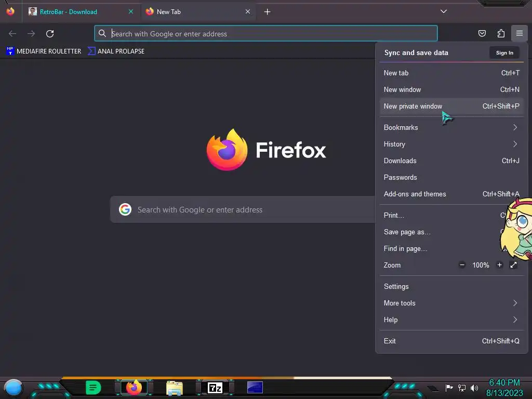
Task: Decrease zoom with minus button
Action: click(x=462, y=265)
